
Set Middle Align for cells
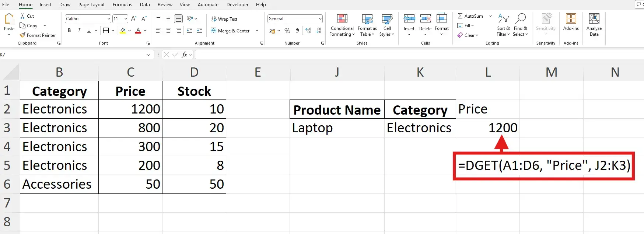(x=168, y=18)
